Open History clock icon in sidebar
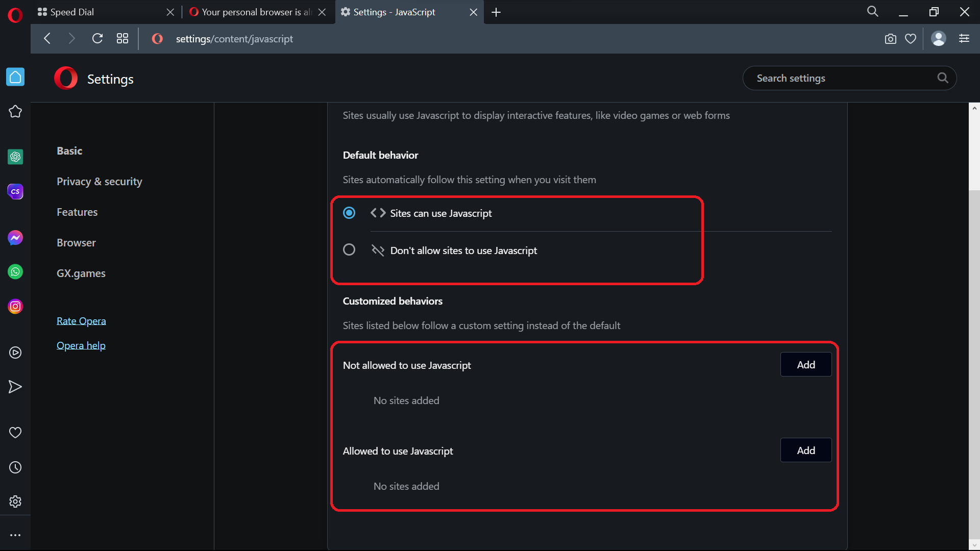The width and height of the screenshot is (980, 551). point(15,467)
